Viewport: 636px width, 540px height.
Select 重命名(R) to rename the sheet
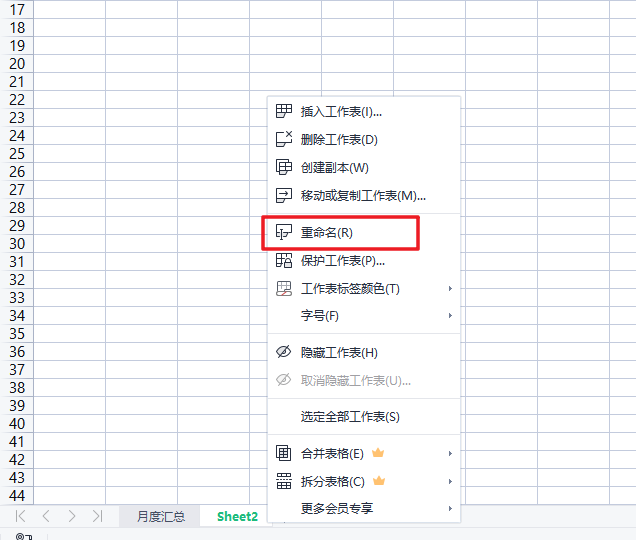(364, 232)
